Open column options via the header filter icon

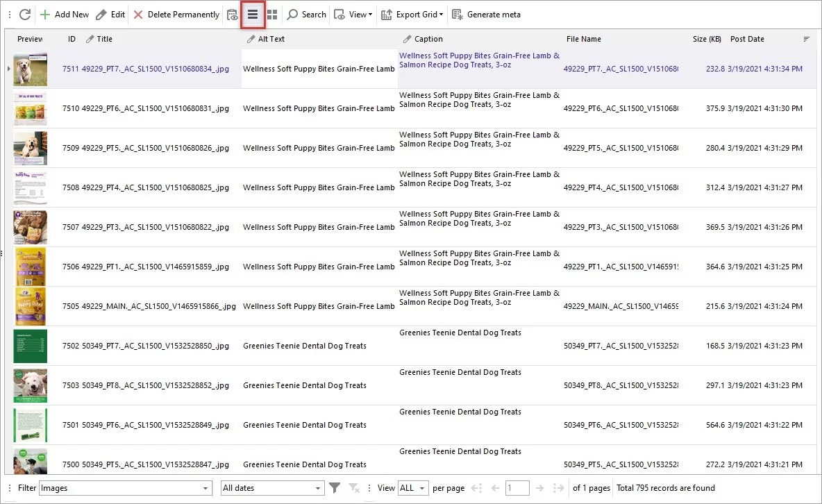tap(807, 40)
